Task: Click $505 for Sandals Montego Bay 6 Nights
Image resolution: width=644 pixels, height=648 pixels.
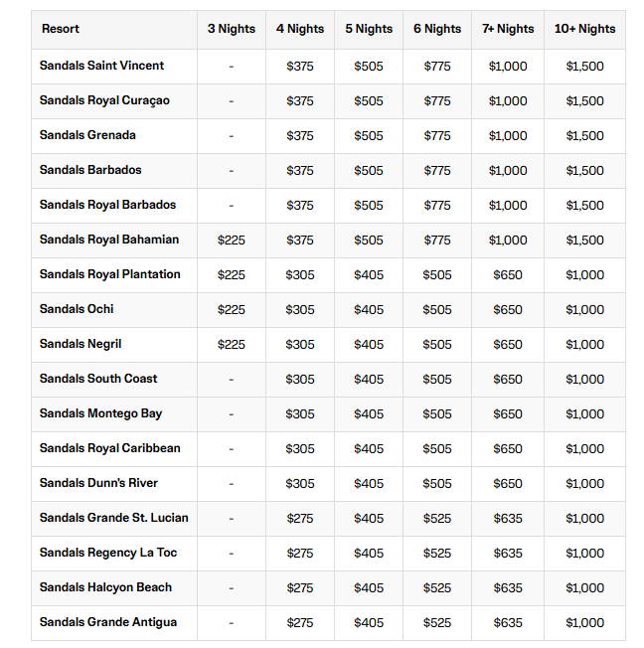Action: (x=437, y=413)
